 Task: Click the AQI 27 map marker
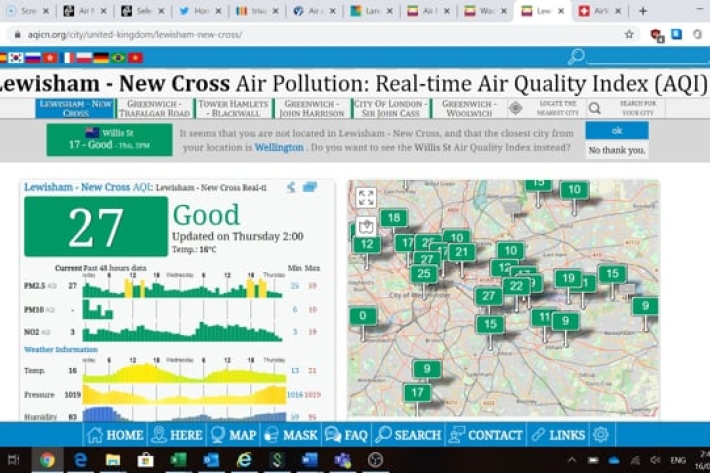(488, 296)
